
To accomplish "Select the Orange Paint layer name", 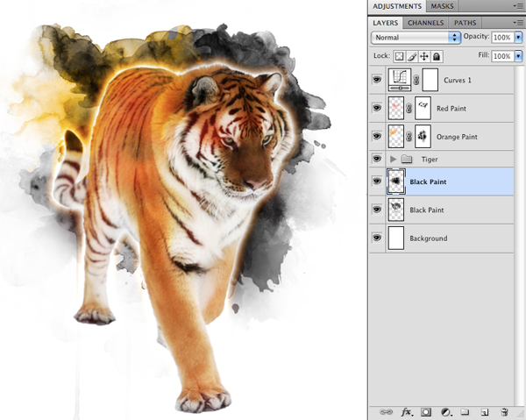I will pos(457,137).
